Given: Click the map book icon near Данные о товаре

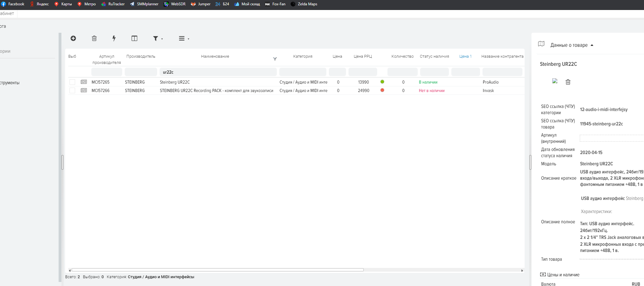Looking at the screenshot, I should pyautogui.click(x=541, y=44).
